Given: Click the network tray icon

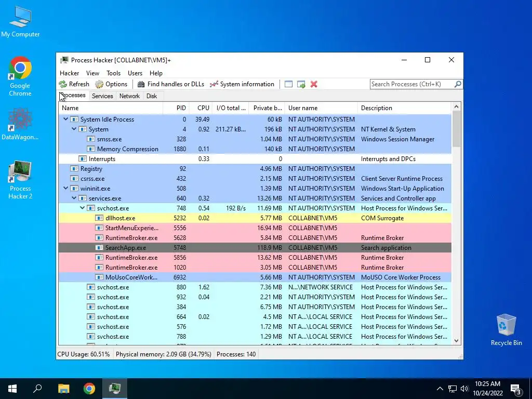Looking at the screenshot, I should [453, 389].
